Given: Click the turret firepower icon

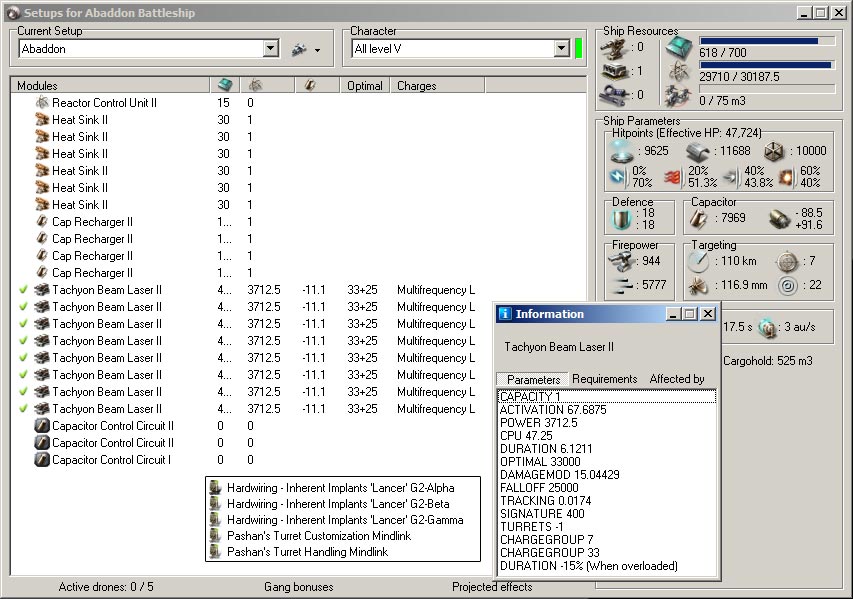Looking at the screenshot, I should tap(622, 260).
